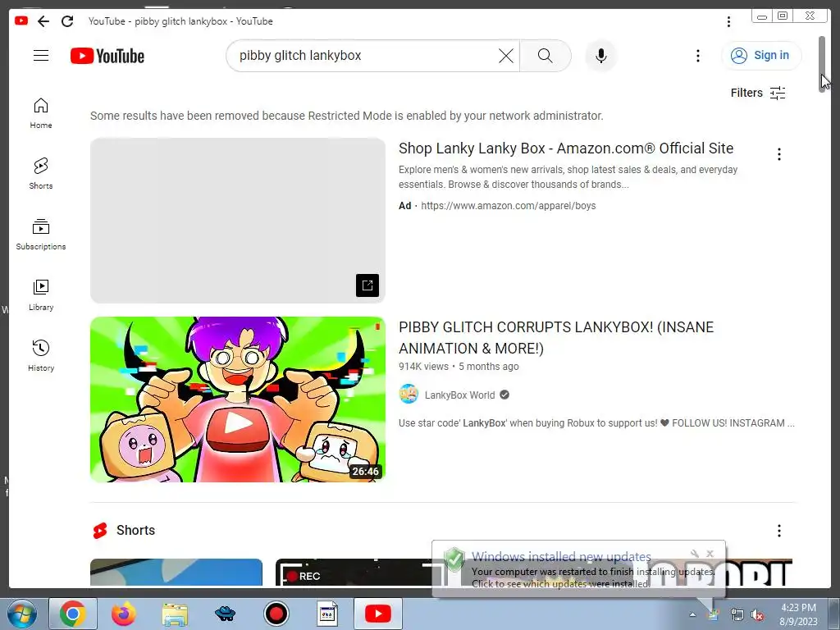Screen dimensions: 840x630
Task: Open Library in sidebar
Action: 41,294
